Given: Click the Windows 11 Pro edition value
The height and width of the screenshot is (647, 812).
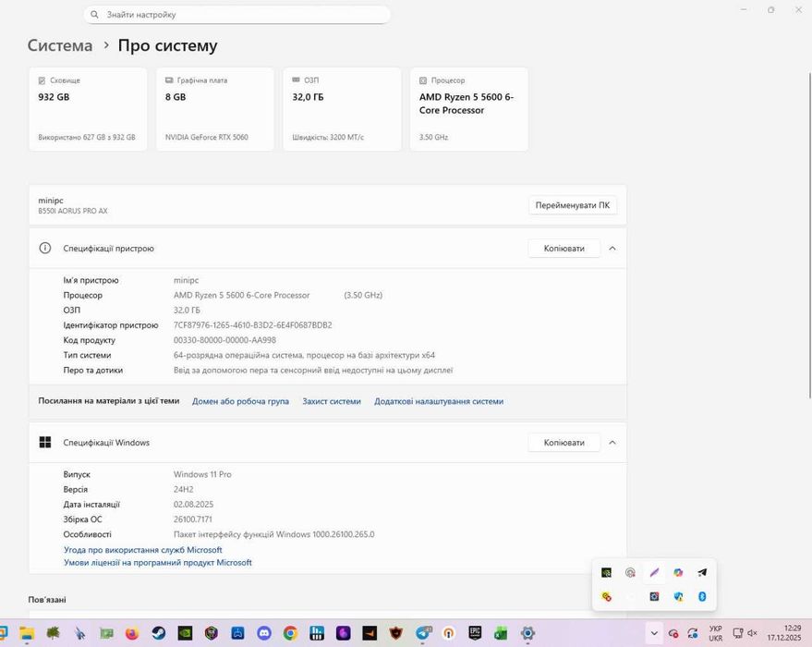Looking at the screenshot, I should point(202,474).
